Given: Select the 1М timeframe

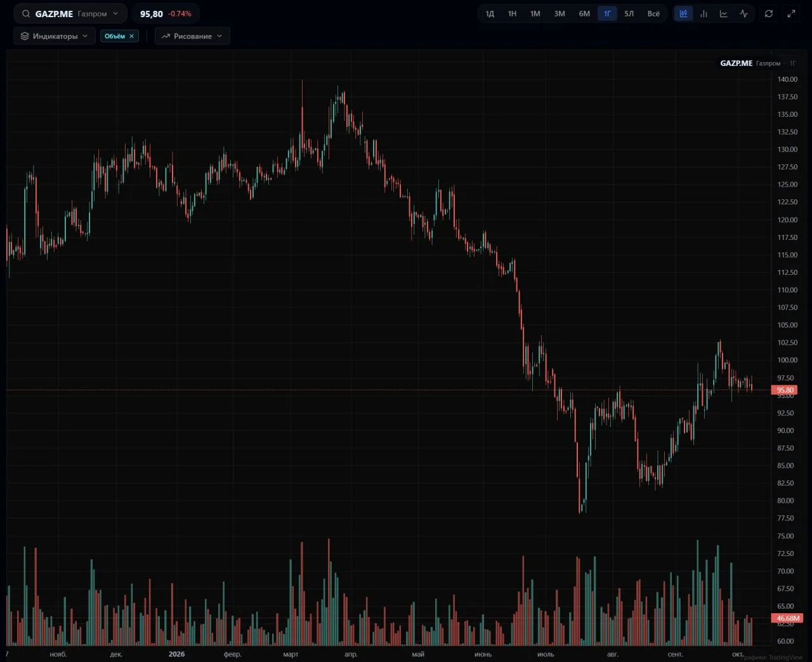Looking at the screenshot, I should tap(535, 13).
